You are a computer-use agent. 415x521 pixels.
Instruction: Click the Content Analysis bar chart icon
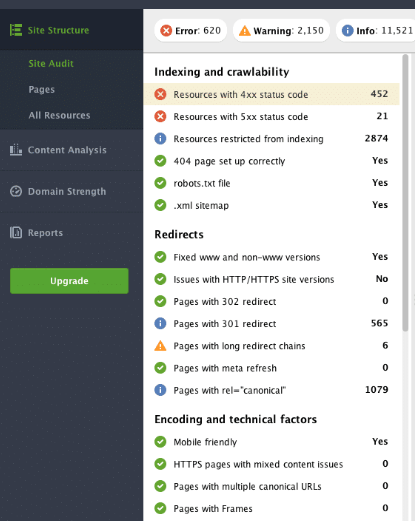tap(16, 150)
